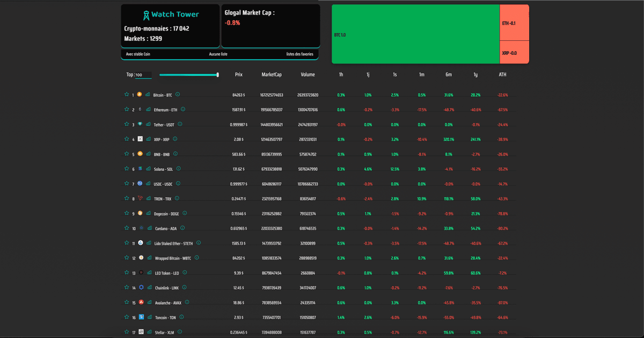Viewport: 644px width, 338px height.
Task: Open info icon for Tether
Action: coord(180,124)
